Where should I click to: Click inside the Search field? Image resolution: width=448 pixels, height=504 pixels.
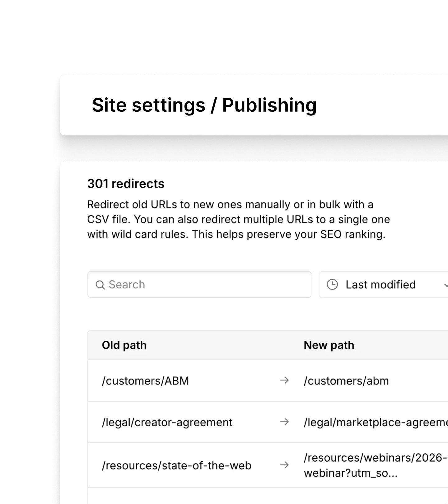tap(199, 284)
